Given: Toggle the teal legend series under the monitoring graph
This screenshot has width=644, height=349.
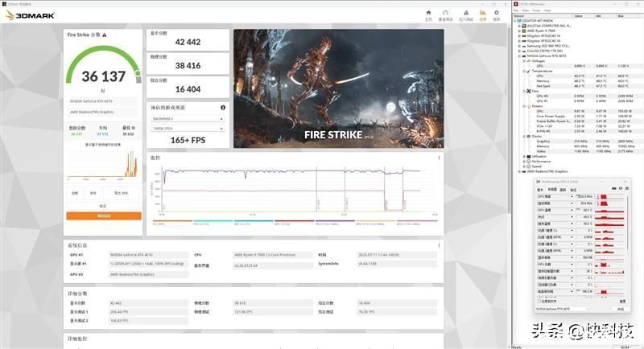Looking at the screenshot, I should [213, 222].
